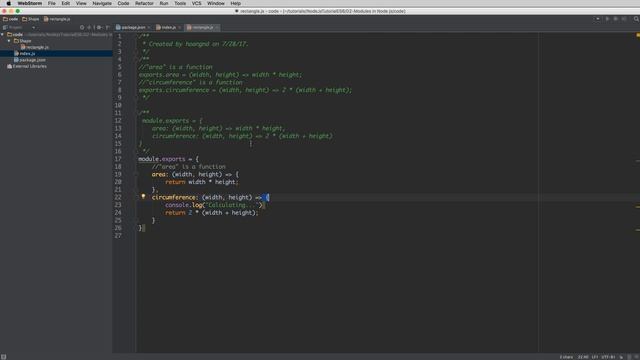
Task: Click the return statement on line 20
Action: (202, 182)
